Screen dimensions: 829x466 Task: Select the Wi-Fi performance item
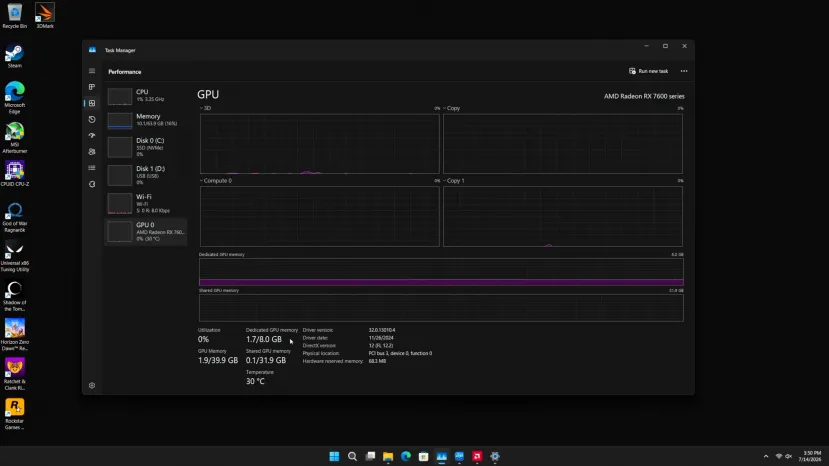146,203
